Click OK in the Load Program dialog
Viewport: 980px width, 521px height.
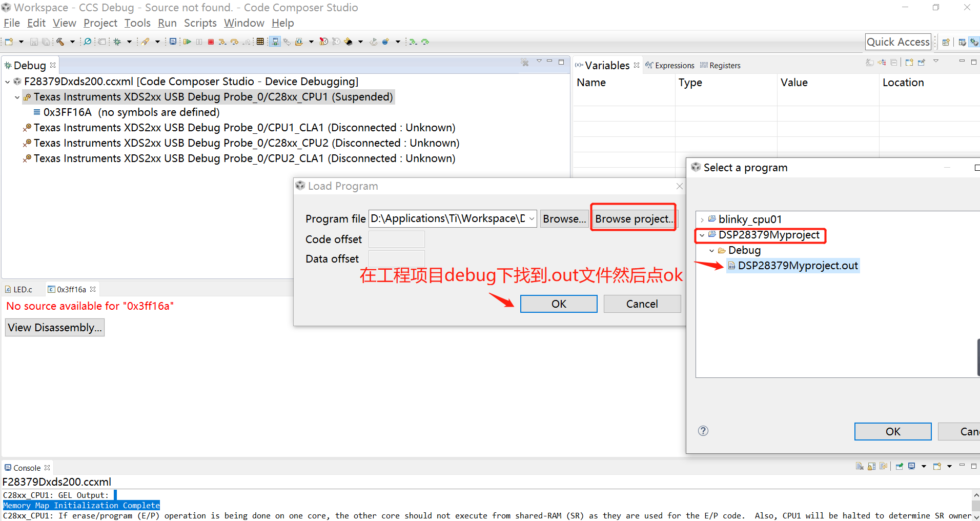coord(558,304)
